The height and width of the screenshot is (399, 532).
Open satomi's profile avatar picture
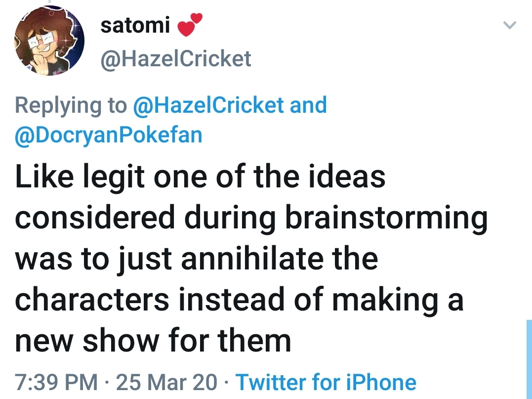48,43
